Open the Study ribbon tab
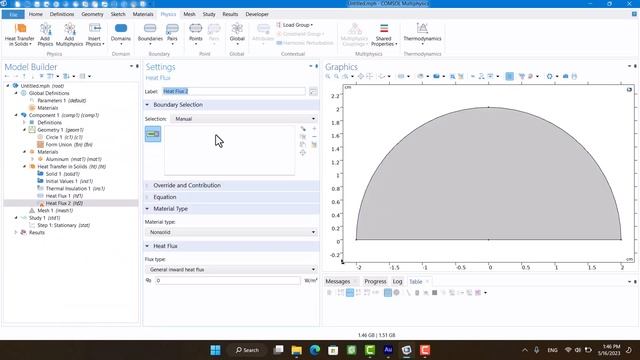 tap(209, 14)
